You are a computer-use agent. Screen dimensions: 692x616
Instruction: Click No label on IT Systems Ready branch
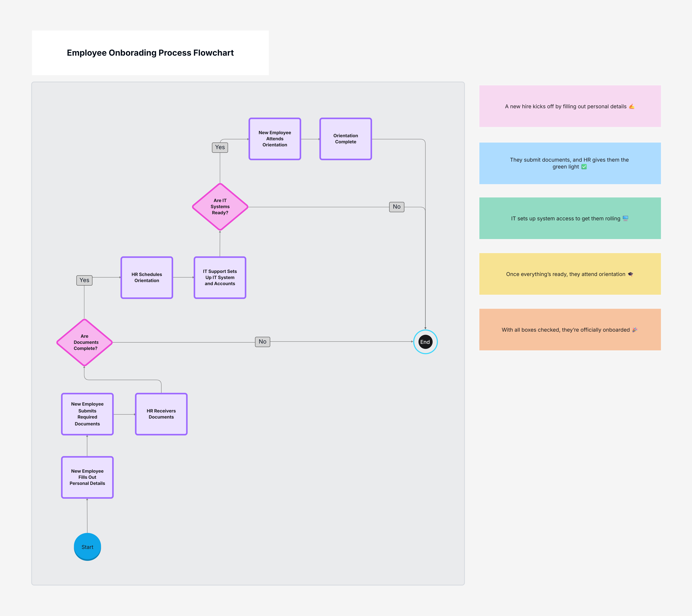point(397,207)
